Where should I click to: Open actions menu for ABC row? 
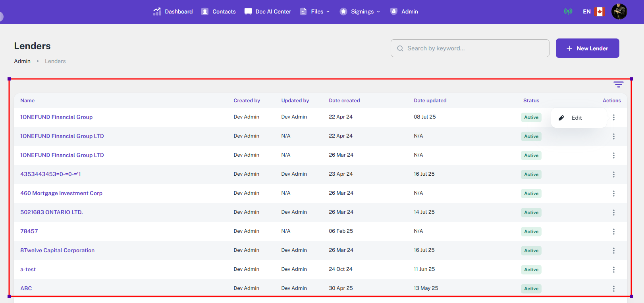click(x=613, y=289)
